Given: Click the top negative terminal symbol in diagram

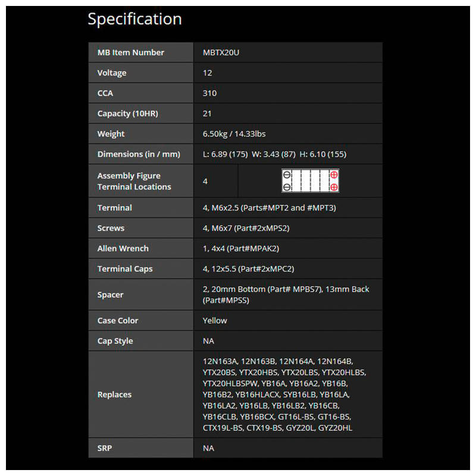Looking at the screenshot, I should coord(287,175).
